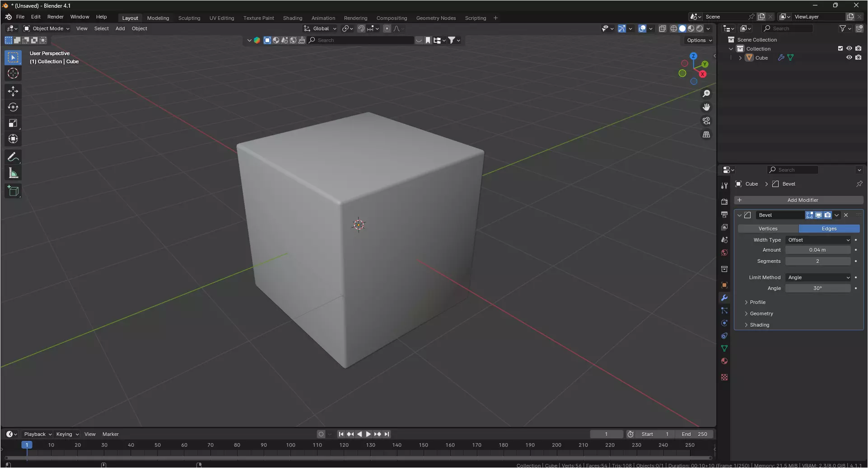This screenshot has height=468, width=868.
Task: Open the Output properties tab
Action: pos(724,214)
